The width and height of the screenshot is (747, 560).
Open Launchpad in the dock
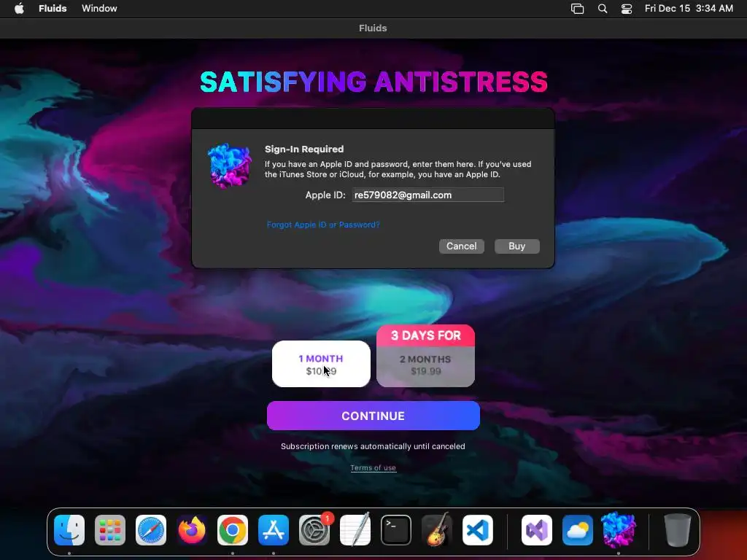(x=110, y=530)
